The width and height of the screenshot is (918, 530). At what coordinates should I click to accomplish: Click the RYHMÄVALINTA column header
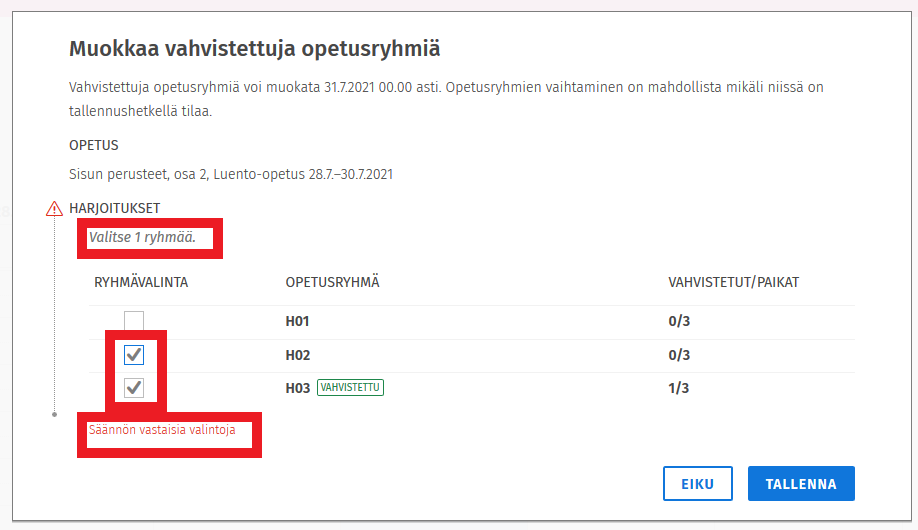point(141,283)
